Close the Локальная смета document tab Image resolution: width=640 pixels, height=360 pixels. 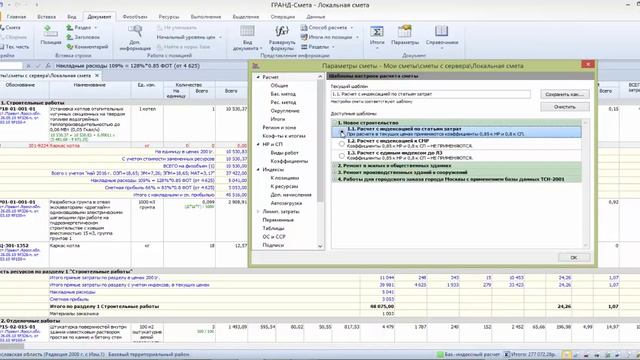coord(97,76)
